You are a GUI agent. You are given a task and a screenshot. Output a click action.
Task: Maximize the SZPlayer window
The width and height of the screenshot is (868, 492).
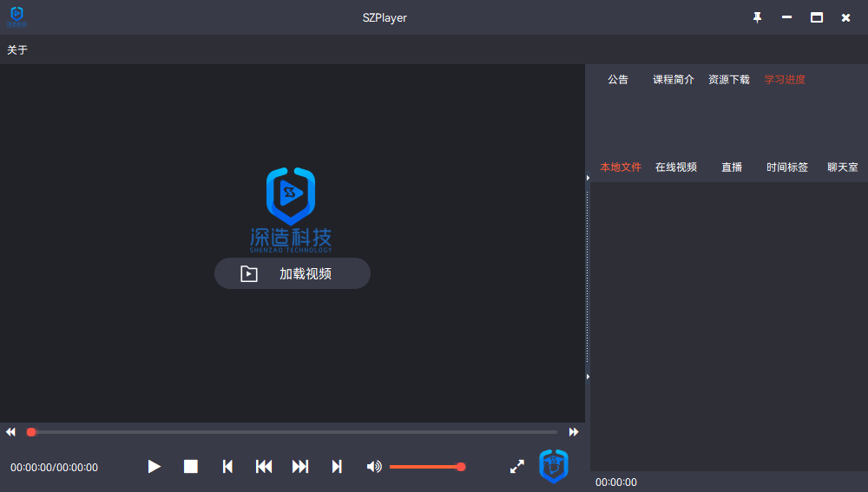click(x=817, y=17)
